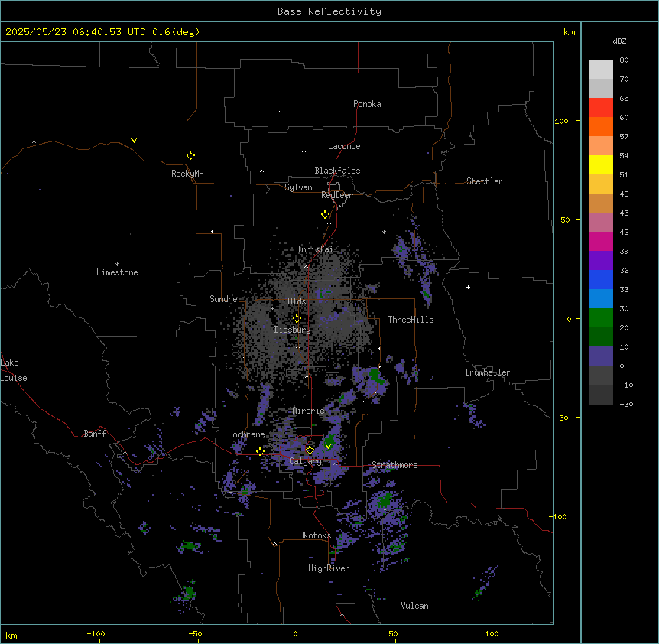Click the purple 36-39 dBZ legend swatch
The height and width of the screenshot is (644, 659).
(x=601, y=260)
